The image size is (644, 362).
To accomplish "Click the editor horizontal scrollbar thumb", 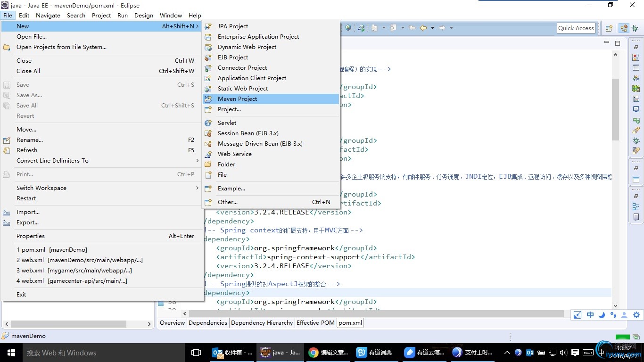I will pyautogui.click(x=376, y=313).
